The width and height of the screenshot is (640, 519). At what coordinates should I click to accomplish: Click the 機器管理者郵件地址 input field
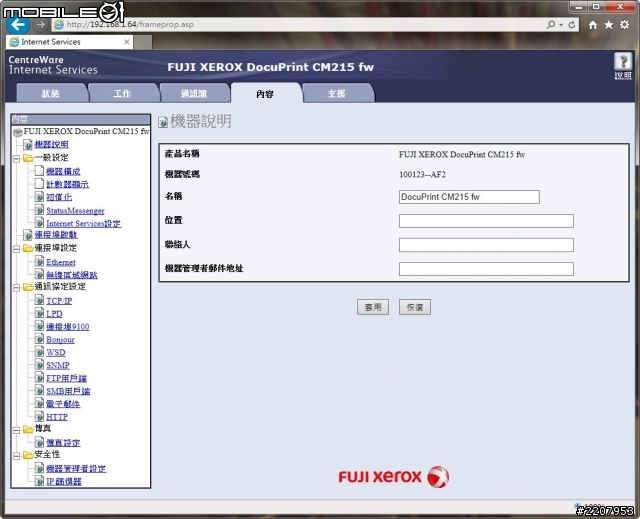(x=486, y=269)
